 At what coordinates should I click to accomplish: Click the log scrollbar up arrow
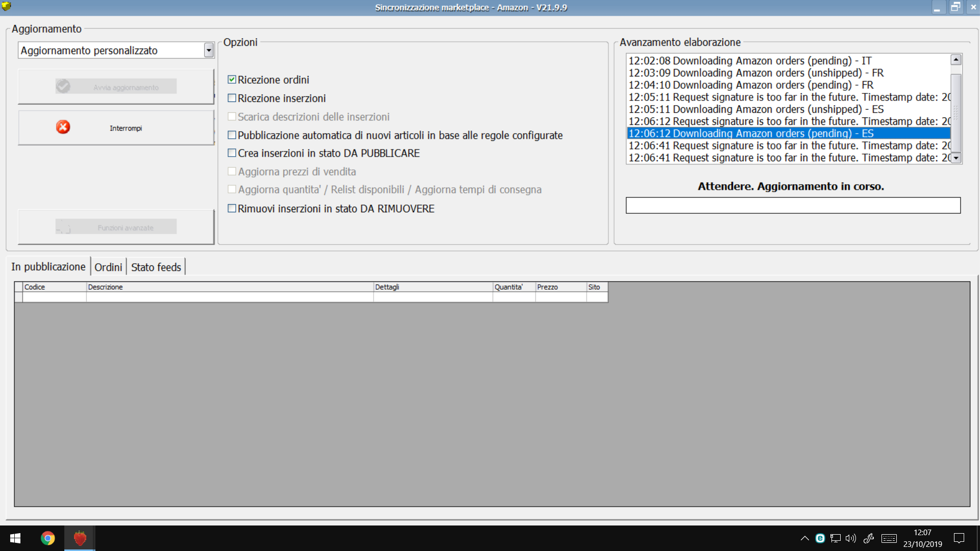956,60
